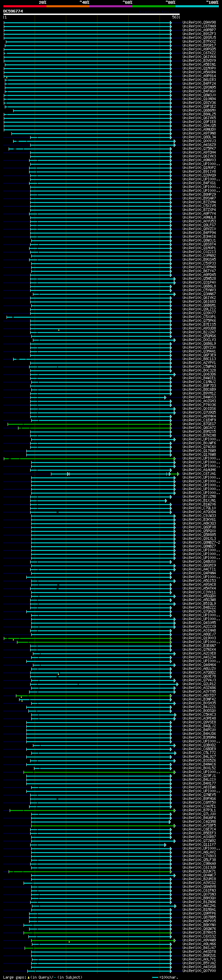The width and height of the screenshot is (222, 980).
Task: Select the label UniRef100_A4S6Z9
Action: click(x=199, y=145)
